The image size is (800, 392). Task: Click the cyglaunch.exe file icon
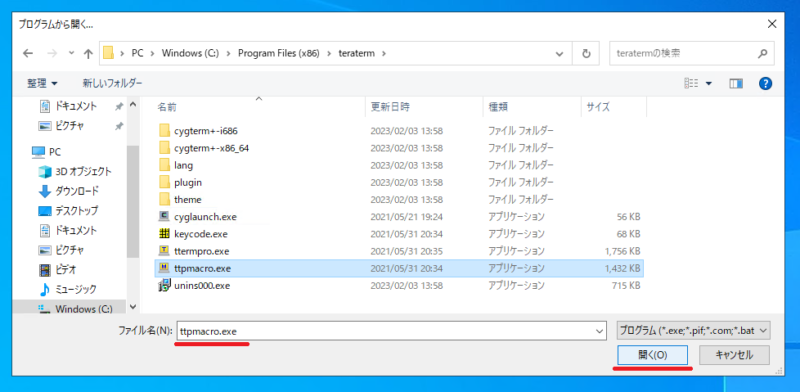(x=164, y=216)
